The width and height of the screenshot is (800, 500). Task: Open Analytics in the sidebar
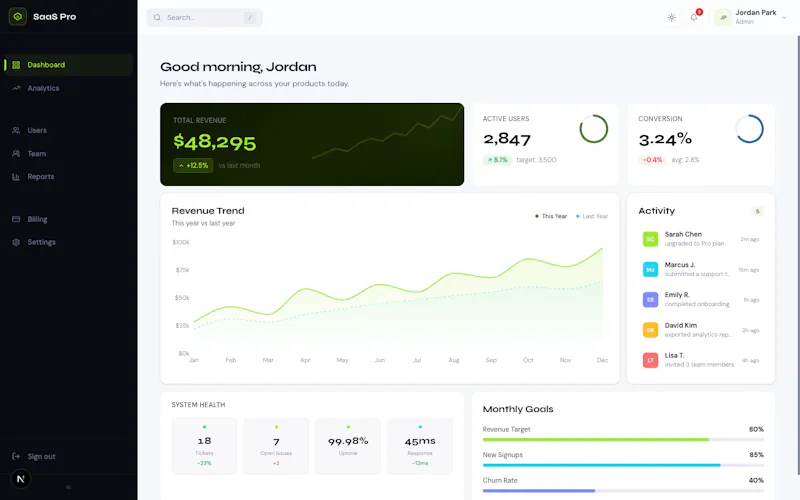click(x=68, y=88)
